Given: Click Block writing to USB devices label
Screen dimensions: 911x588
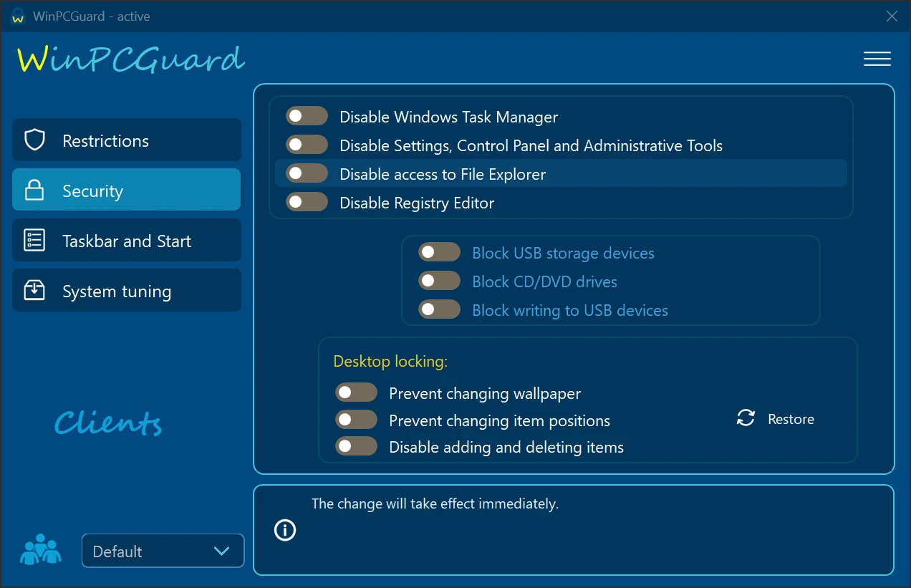Looking at the screenshot, I should [570, 310].
